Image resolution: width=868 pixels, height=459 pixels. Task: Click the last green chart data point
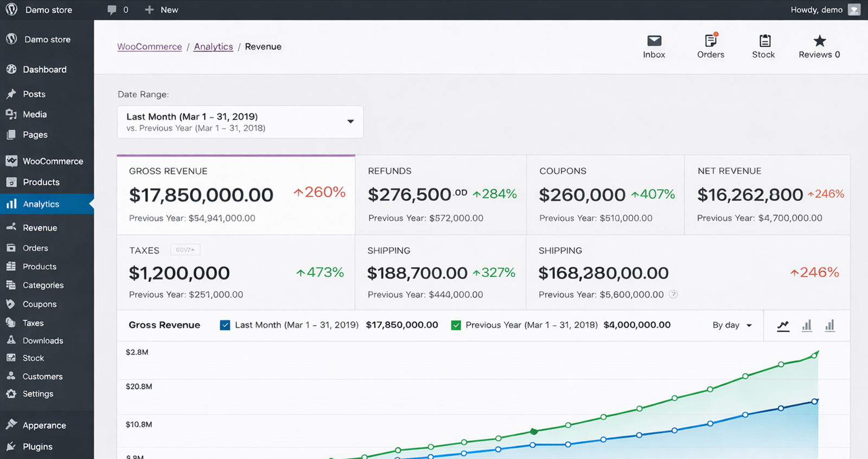814,355
